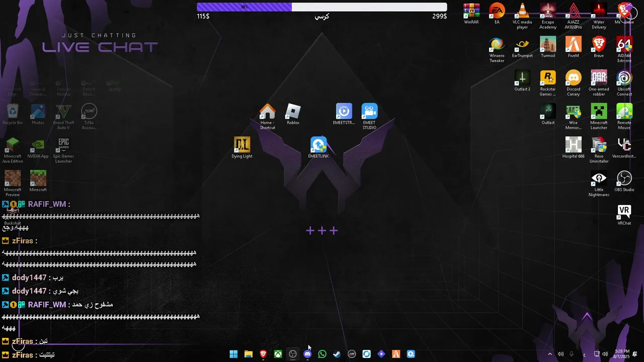Open Steam from the taskbar
Screen dimensions: 644x362
tap(337, 354)
